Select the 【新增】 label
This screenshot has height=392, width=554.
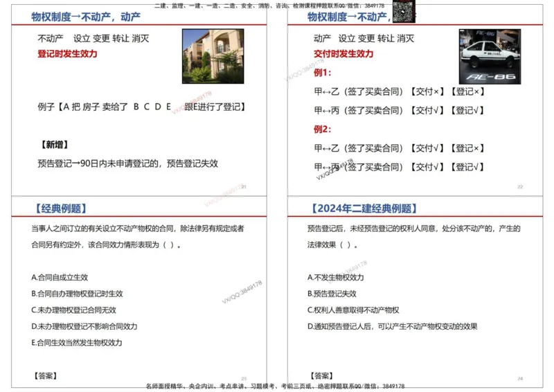55,145
